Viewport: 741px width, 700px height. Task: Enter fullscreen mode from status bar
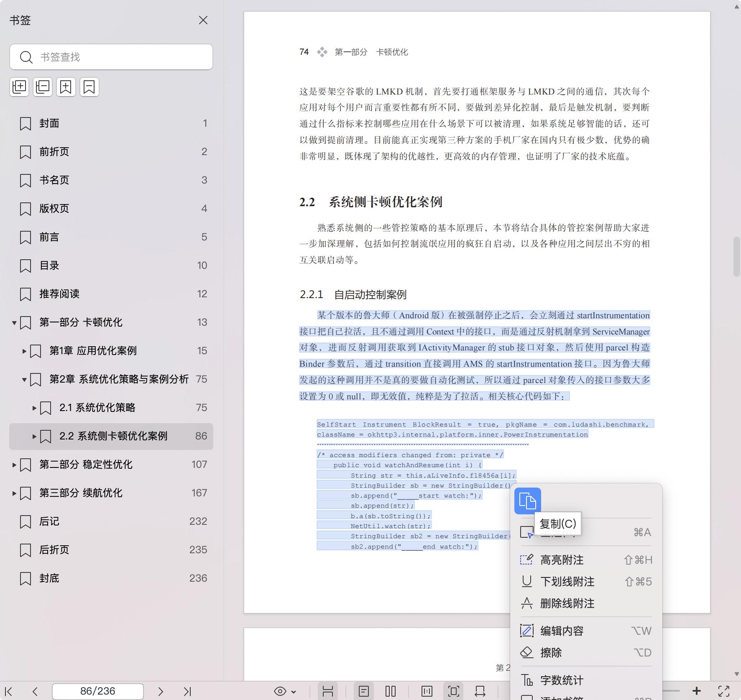(x=724, y=691)
